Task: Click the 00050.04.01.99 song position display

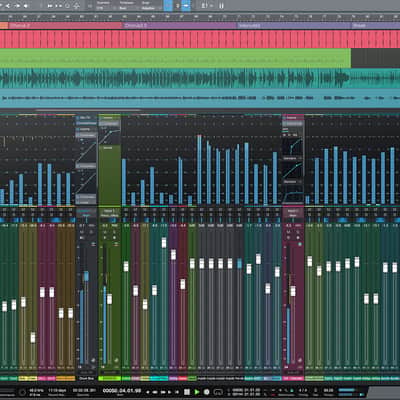Action: pos(122,391)
